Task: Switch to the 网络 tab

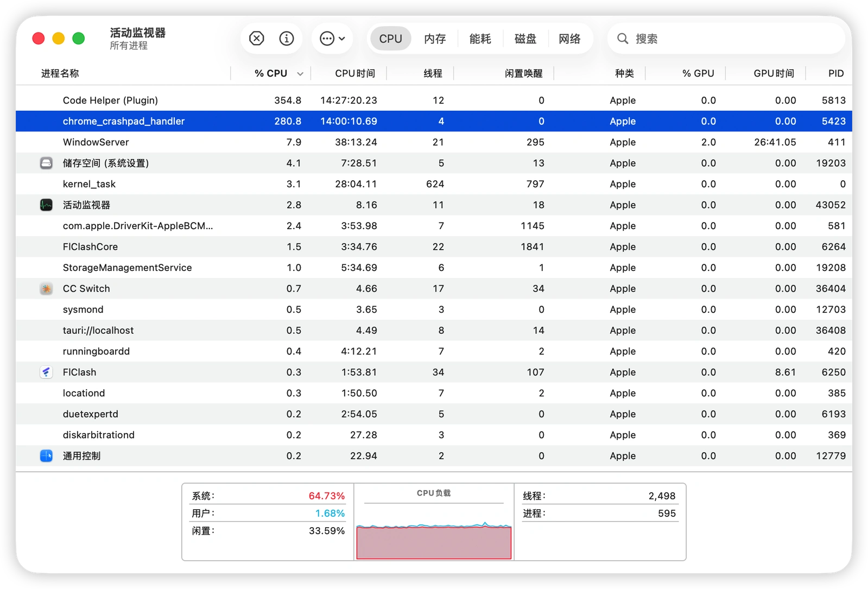Action: point(569,39)
